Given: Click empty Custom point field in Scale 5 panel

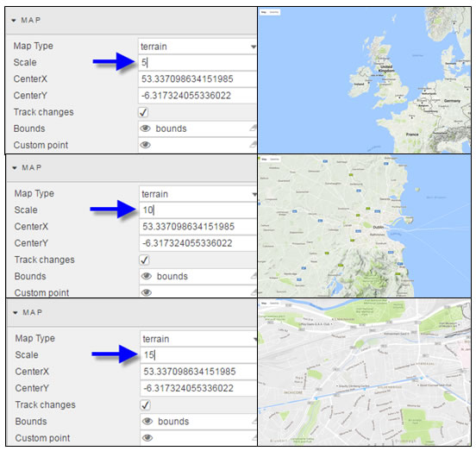Looking at the screenshot, I should click(x=197, y=145).
